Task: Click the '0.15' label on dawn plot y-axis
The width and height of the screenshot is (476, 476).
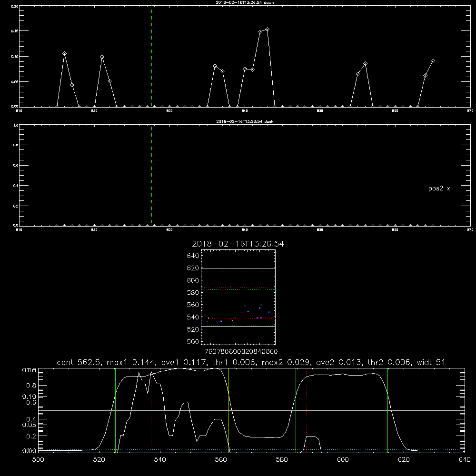Action: pos(15,31)
